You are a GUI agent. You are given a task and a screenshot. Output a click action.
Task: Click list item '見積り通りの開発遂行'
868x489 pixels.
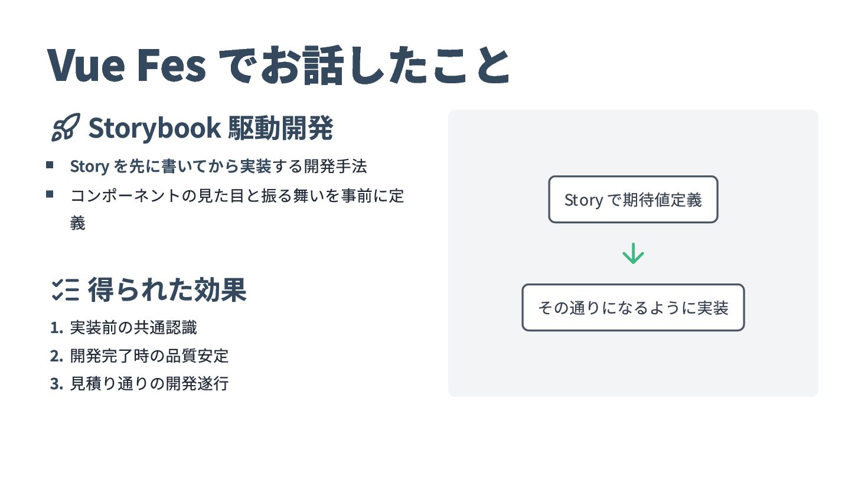pos(149,383)
